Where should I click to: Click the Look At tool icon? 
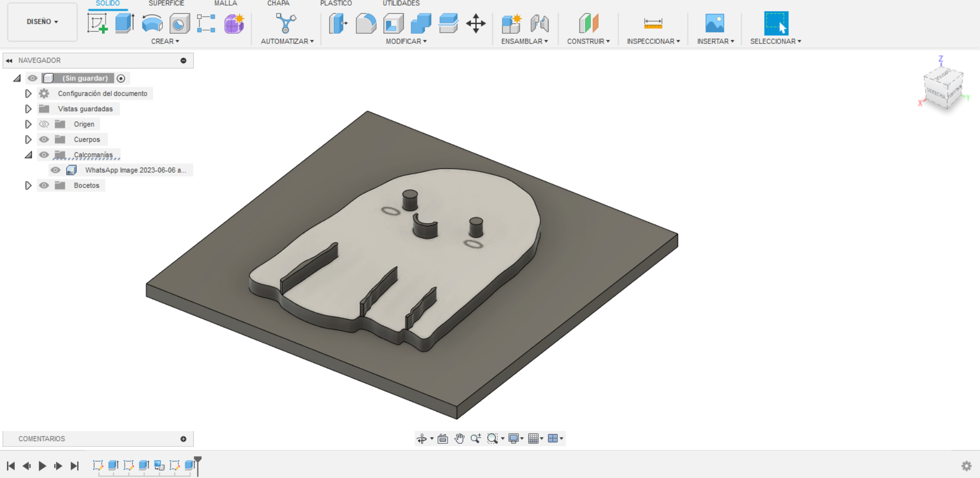[x=443, y=439]
